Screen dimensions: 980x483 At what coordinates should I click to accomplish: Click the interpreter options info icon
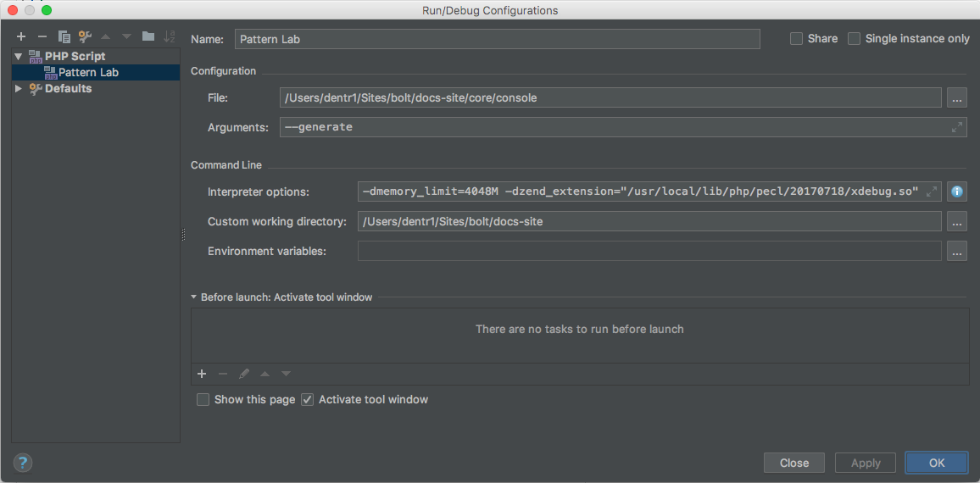point(957,192)
